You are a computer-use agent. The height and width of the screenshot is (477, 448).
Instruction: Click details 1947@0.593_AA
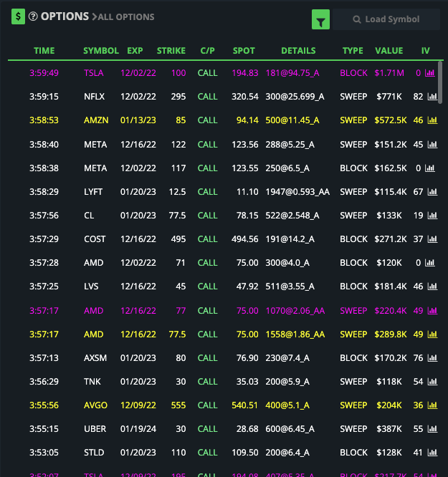(x=297, y=192)
